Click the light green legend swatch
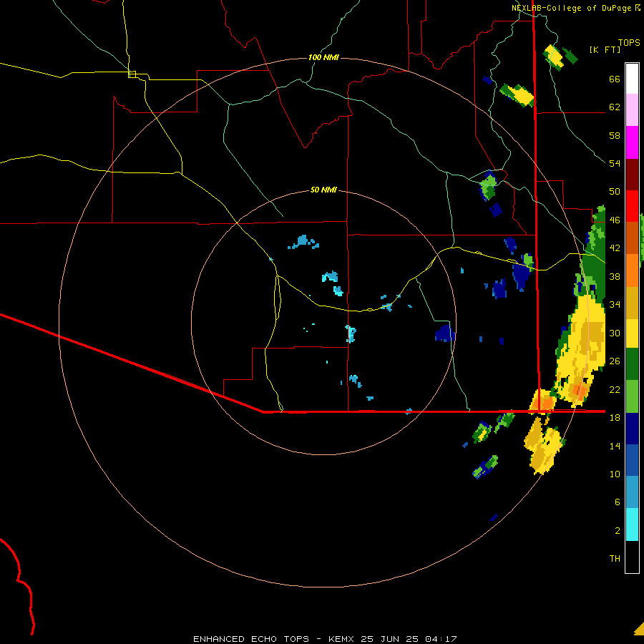Image resolution: width=644 pixels, height=644 pixels. pyautogui.click(x=632, y=396)
